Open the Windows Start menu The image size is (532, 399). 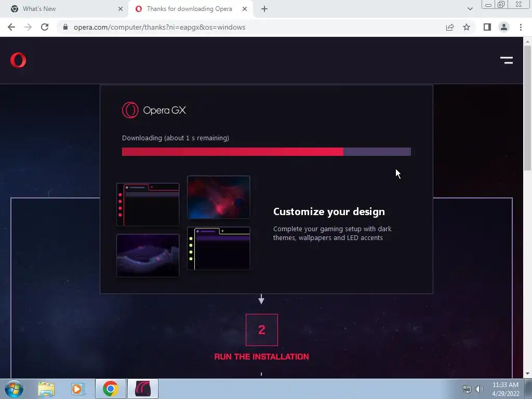pos(14,389)
